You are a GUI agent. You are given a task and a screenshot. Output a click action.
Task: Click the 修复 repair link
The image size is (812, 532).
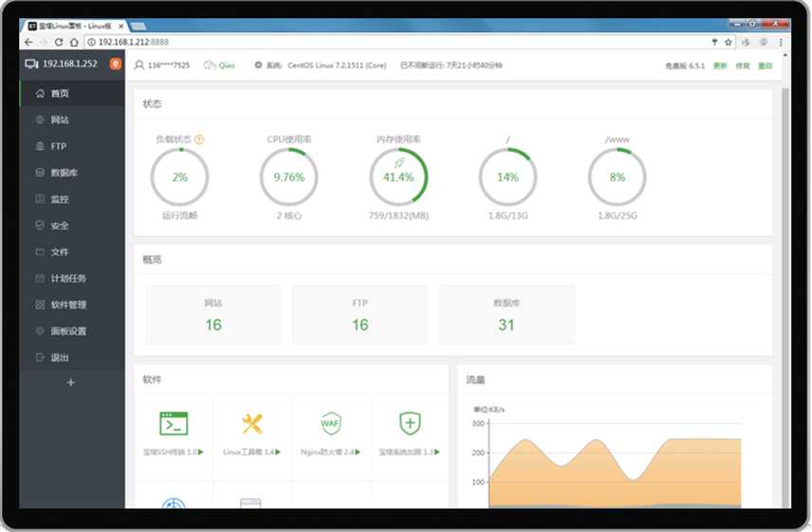[743, 65]
